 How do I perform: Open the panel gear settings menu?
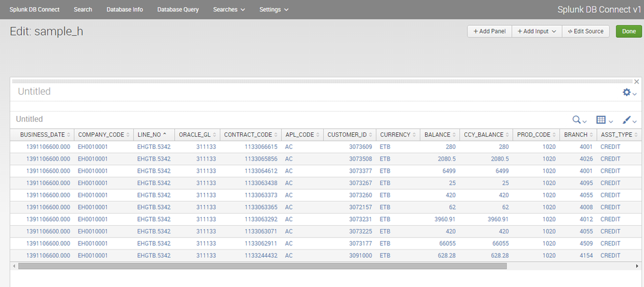click(x=629, y=93)
